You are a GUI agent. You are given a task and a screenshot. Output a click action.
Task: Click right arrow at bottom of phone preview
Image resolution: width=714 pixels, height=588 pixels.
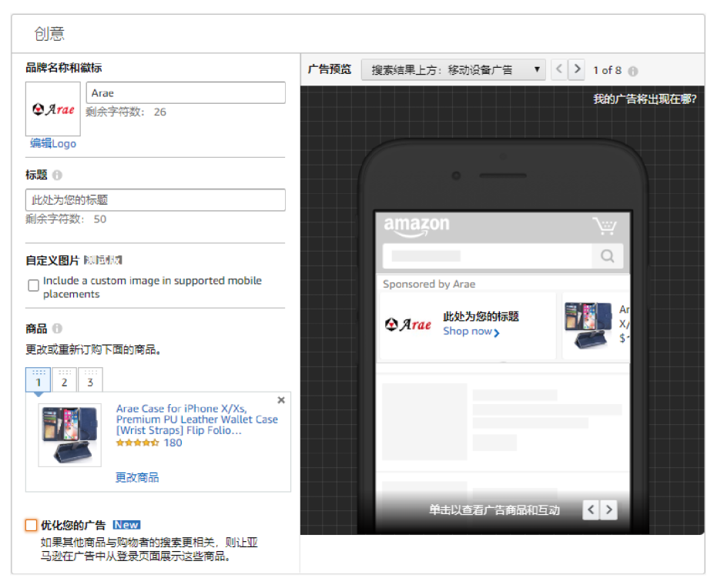click(x=608, y=509)
